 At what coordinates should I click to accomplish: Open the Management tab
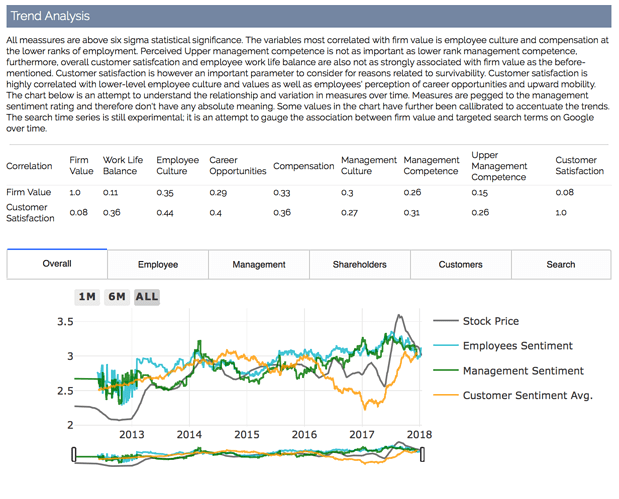point(259,265)
